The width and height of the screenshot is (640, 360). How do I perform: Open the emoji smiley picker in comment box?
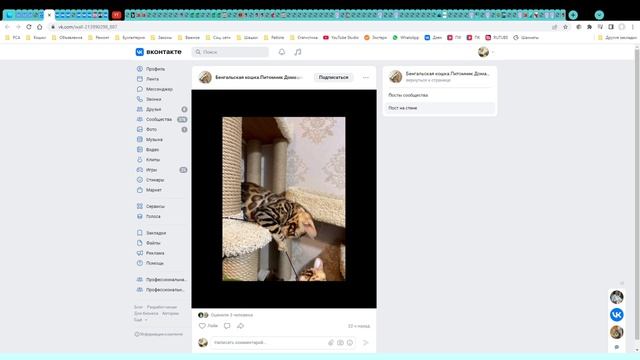[x=350, y=342]
